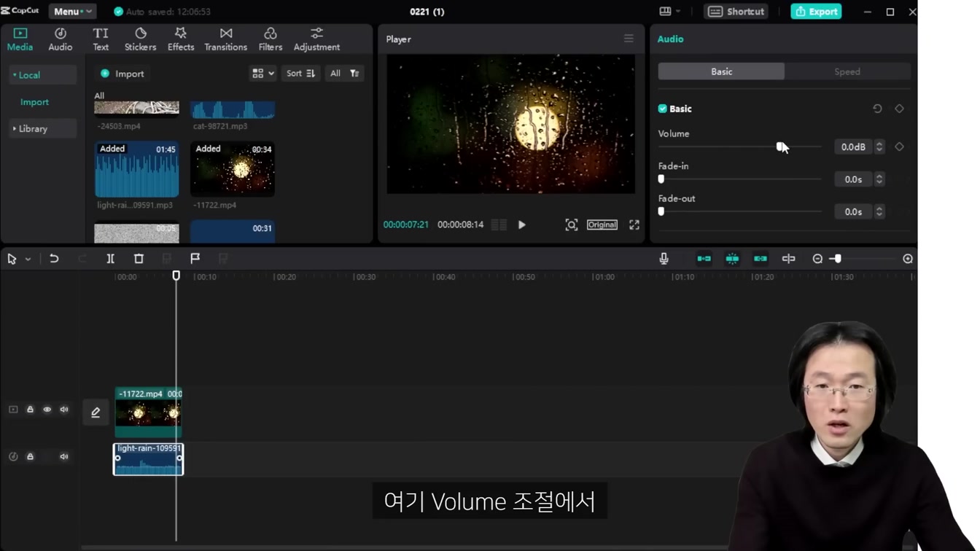Click the Export button
This screenshot has width=980, height=551.
click(x=816, y=12)
